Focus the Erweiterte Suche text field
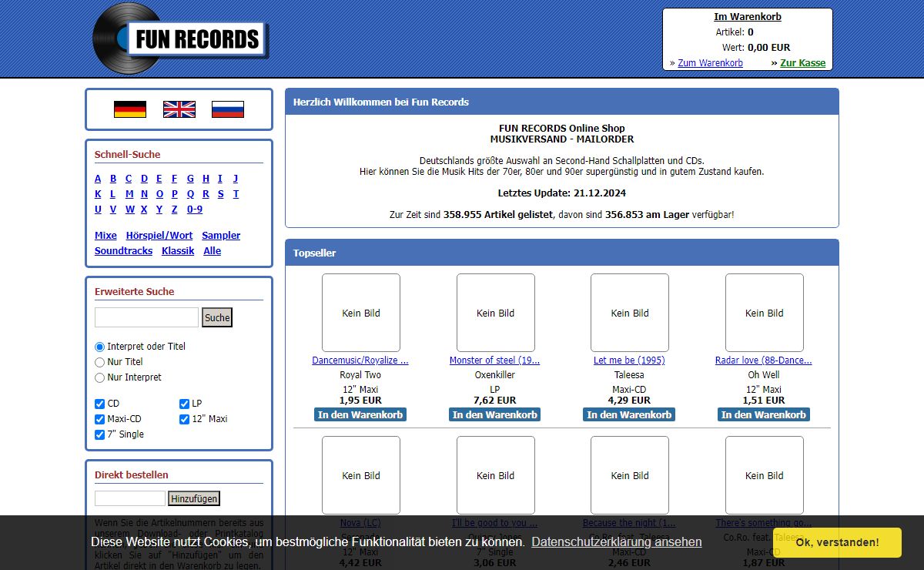This screenshot has width=924, height=570. coord(146,317)
